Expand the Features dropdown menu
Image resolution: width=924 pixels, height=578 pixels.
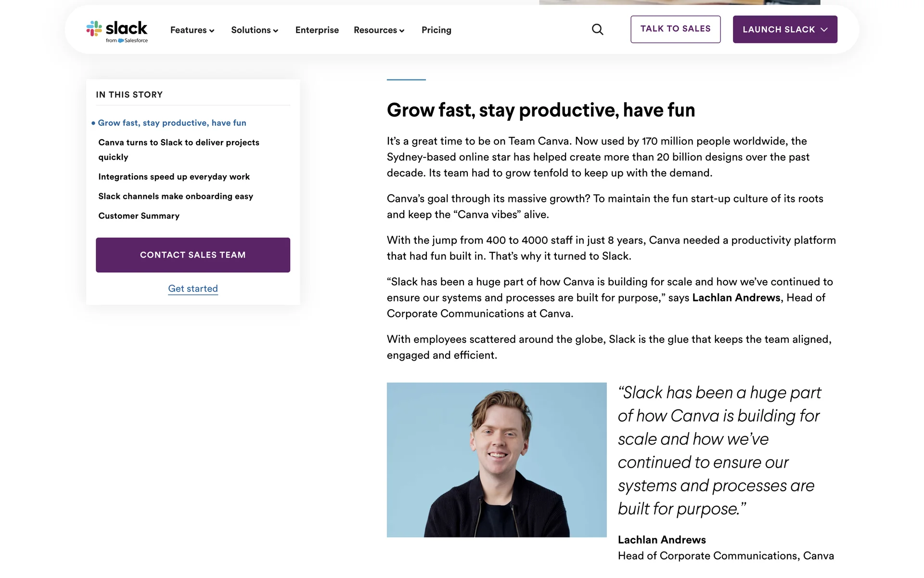pyautogui.click(x=192, y=30)
